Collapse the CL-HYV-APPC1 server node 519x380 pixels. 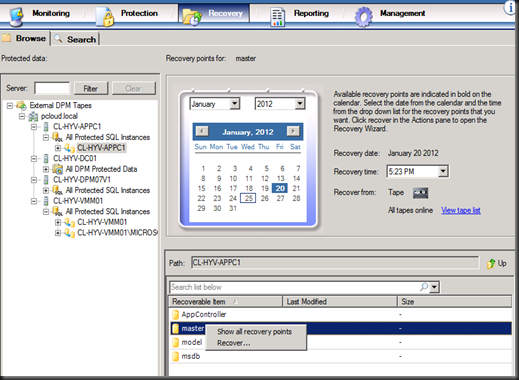(34, 127)
